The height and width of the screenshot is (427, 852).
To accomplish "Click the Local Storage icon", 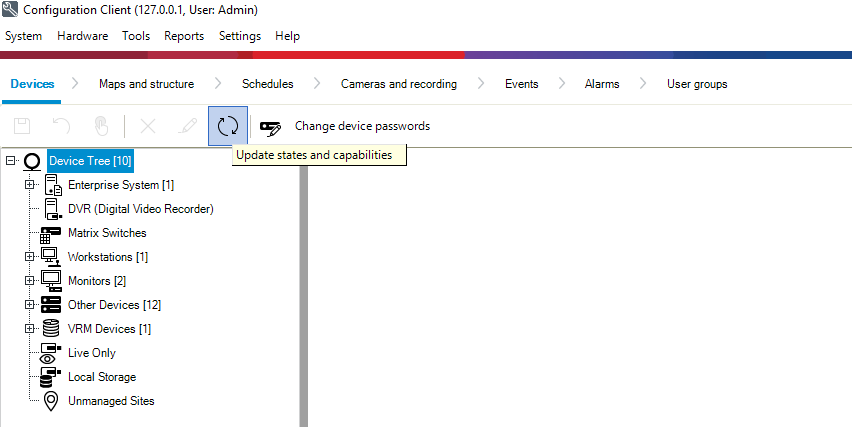I will click(x=50, y=377).
